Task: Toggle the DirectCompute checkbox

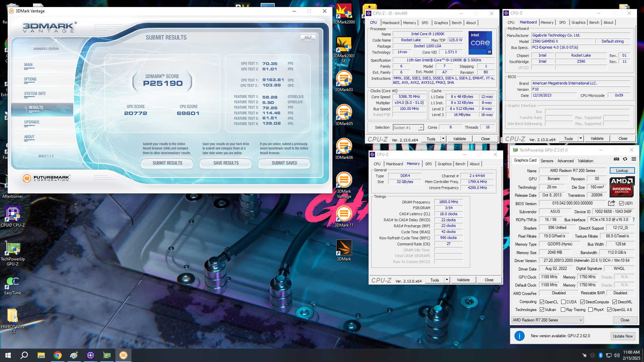Action: pos(582,302)
